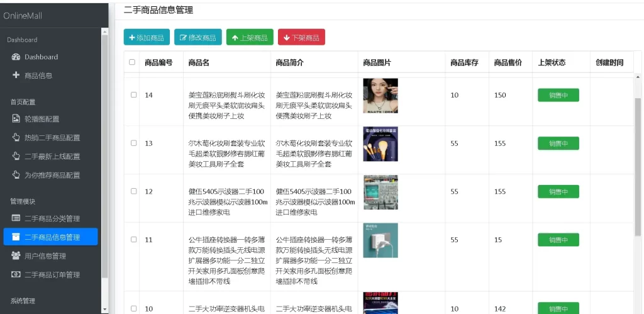
Task: Click the product table vertical scrollbar thumb
Action: 638,167
